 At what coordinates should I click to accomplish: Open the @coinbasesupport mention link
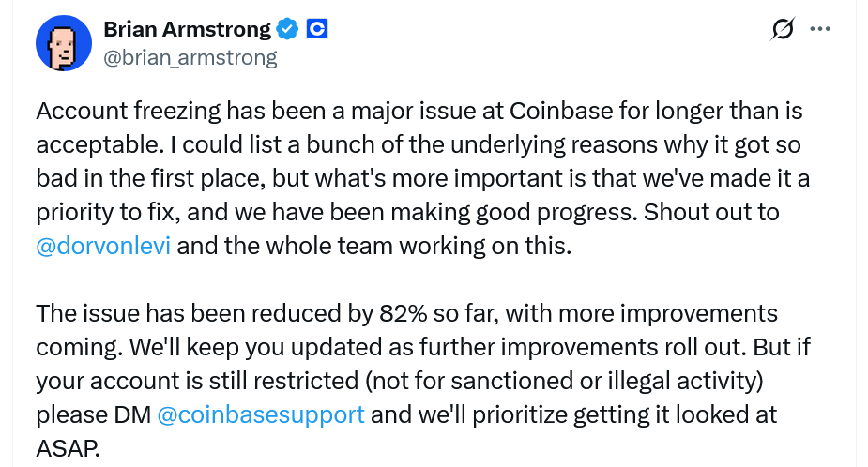point(260,414)
